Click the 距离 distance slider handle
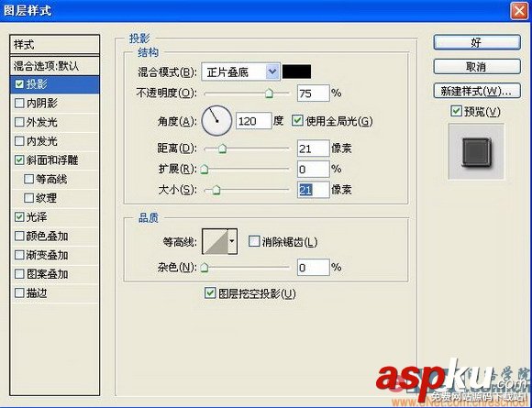 click(222, 149)
